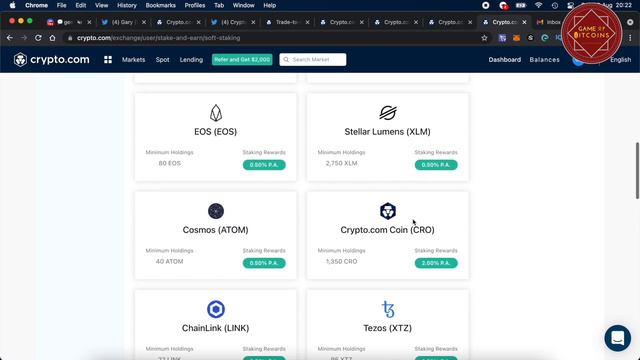640x360 pixels.
Task: Bookmark this page with the star icon
Action: pyautogui.click(x=484, y=38)
